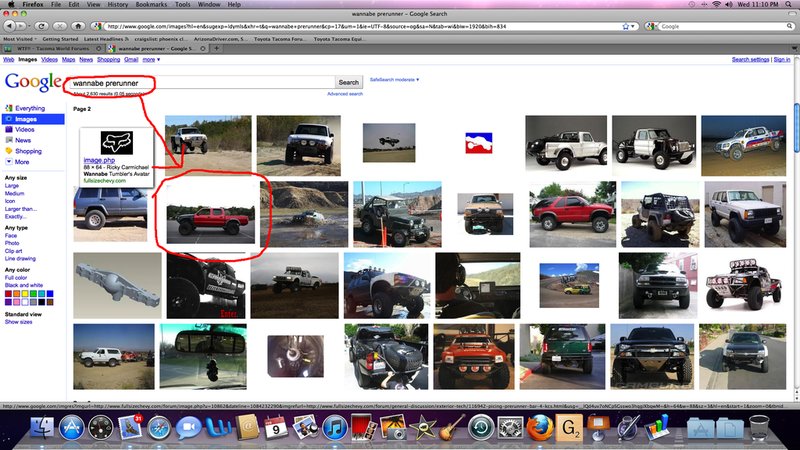Viewport: 800px width, 450px height.
Task: Open the Firefox File menu
Action: tap(56, 4)
